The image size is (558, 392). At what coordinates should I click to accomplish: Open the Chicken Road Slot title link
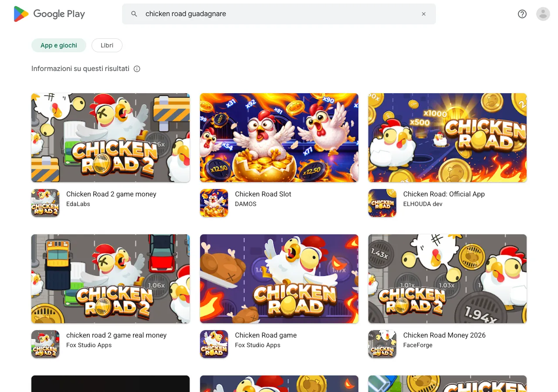click(263, 194)
